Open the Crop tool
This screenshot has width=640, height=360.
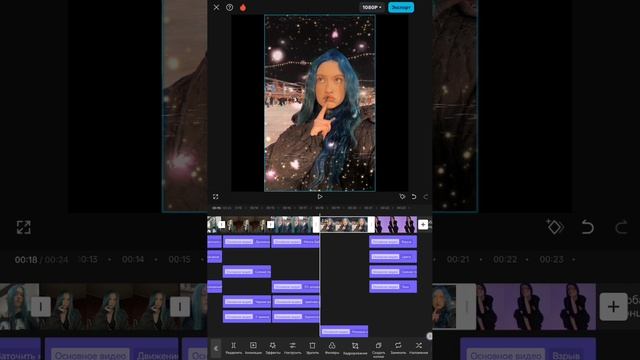[355, 348]
